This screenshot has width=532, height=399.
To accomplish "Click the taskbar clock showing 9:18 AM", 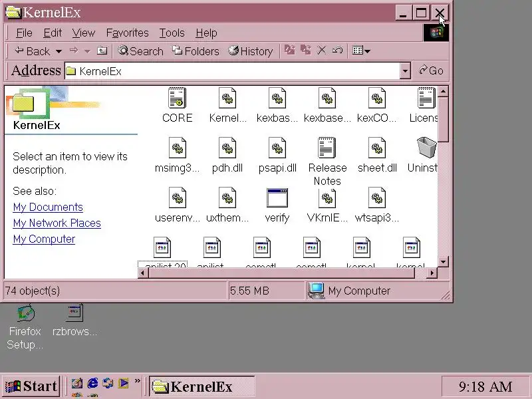I will [x=485, y=386].
